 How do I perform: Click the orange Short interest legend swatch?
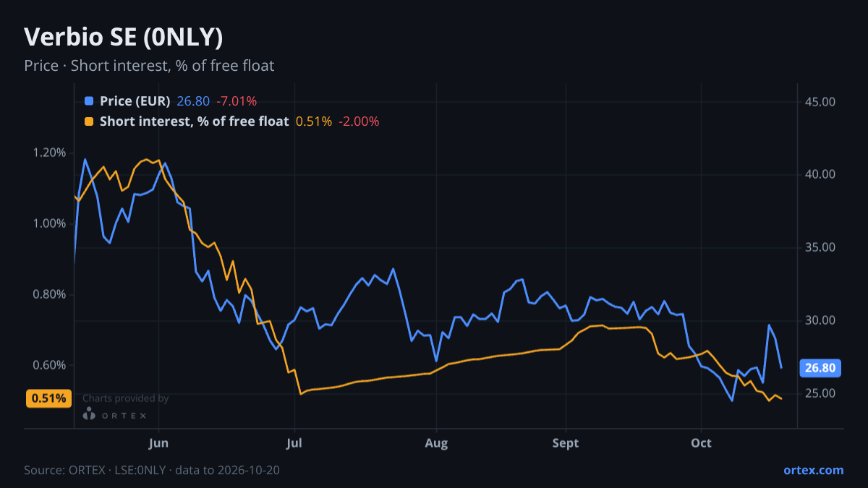89,121
